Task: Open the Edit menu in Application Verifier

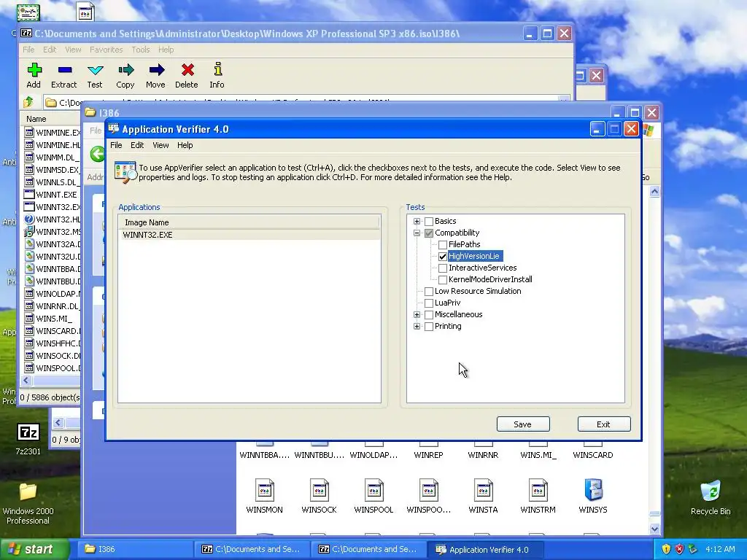Action: pos(137,145)
